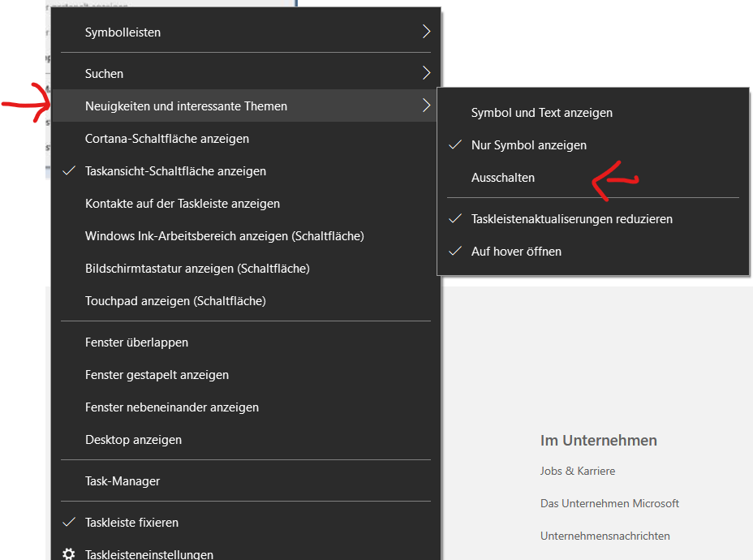
Task: Open the Jobs & Karriere link
Action: [x=577, y=471]
